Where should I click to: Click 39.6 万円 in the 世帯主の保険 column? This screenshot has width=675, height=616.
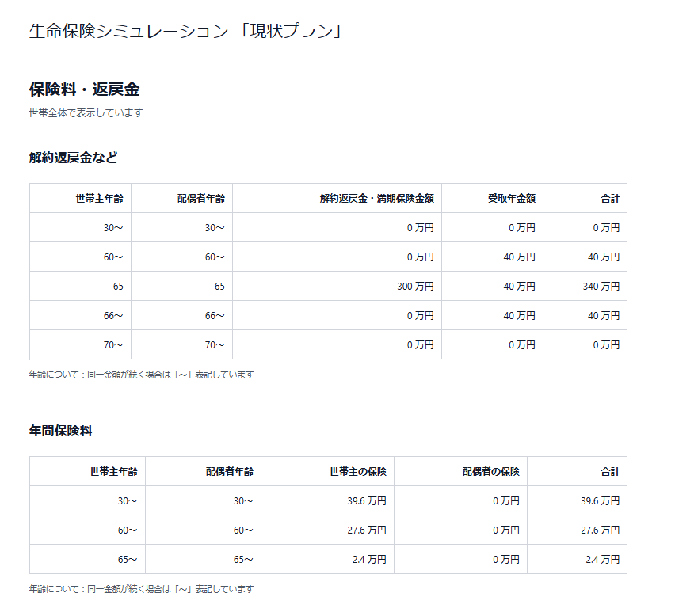(366, 500)
